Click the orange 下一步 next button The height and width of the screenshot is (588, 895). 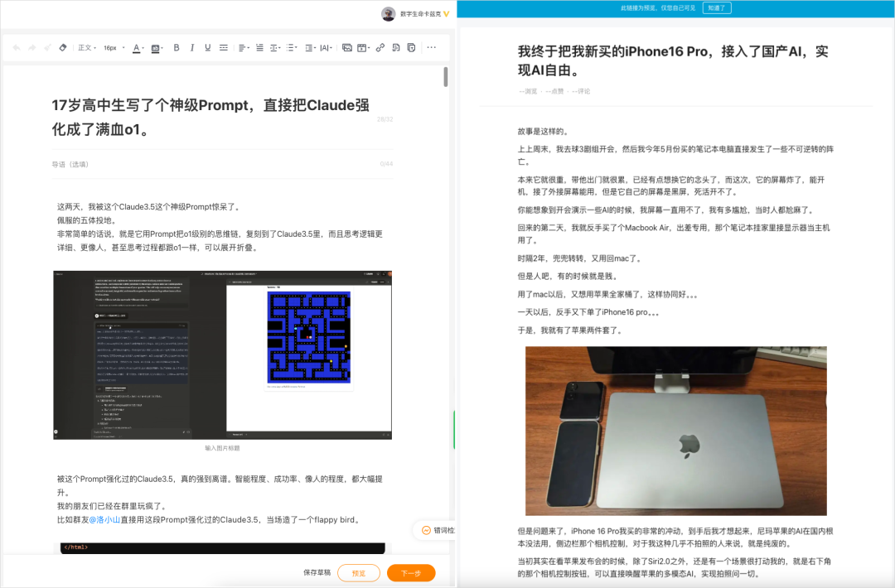[x=411, y=573]
